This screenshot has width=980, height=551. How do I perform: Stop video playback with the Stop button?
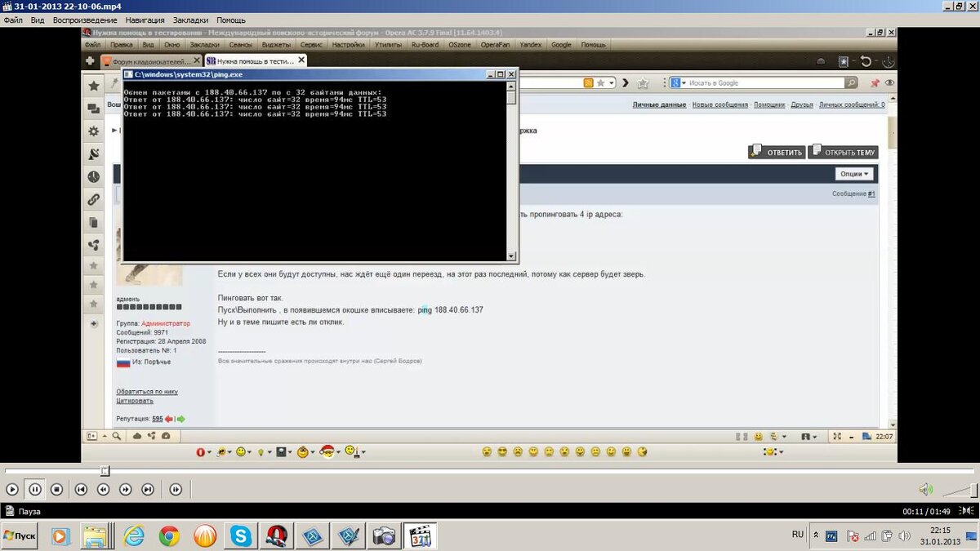point(57,490)
